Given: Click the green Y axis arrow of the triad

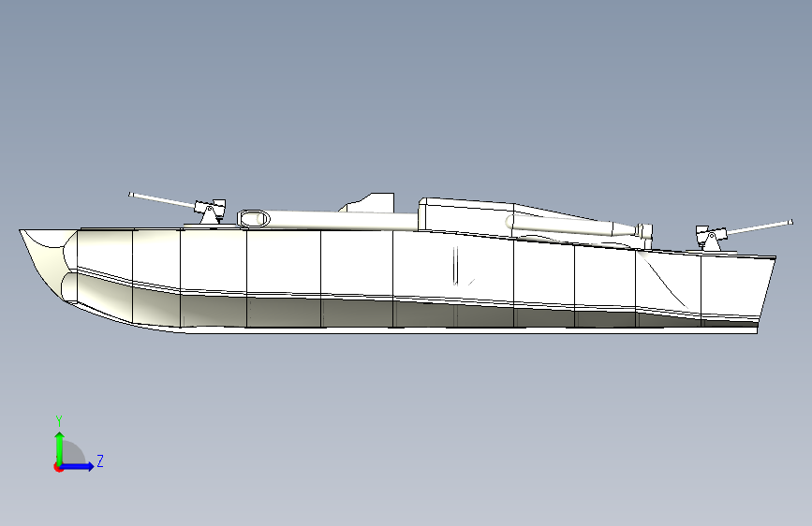Looking at the screenshot, I should click(60, 447).
